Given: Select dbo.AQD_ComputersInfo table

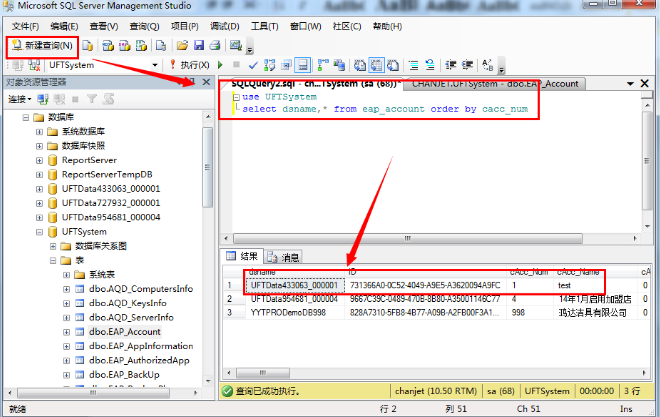Looking at the screenshot, I should [141, 289].
